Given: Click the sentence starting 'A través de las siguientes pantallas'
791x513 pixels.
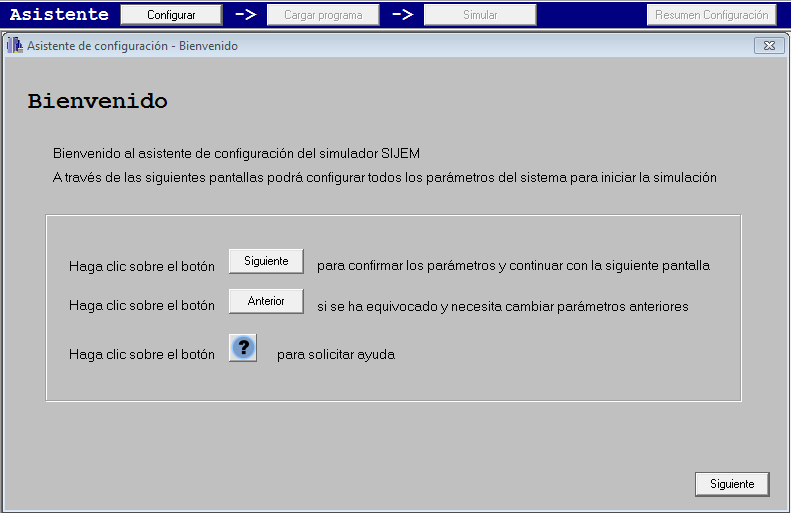Looking at the screenshot, I should click(x=384, y=178).
